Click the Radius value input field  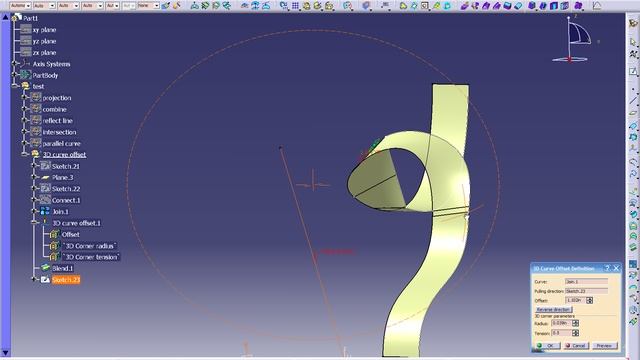click(x=561, y=323)
